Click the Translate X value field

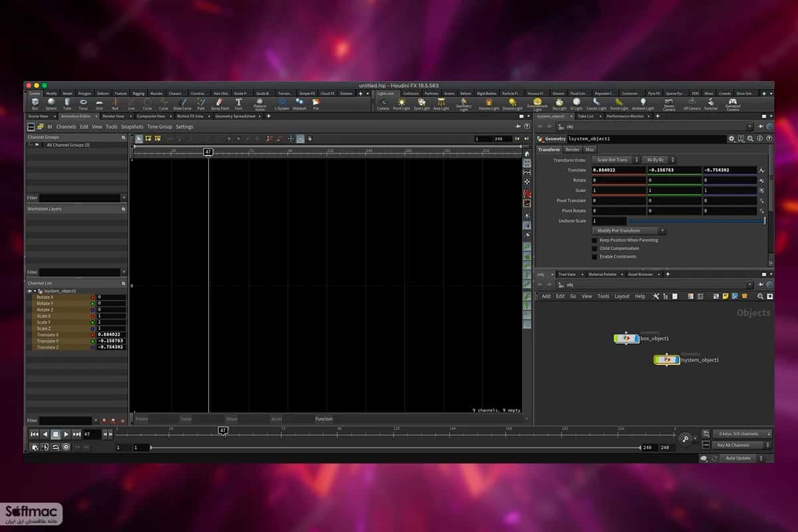point(619,170)
